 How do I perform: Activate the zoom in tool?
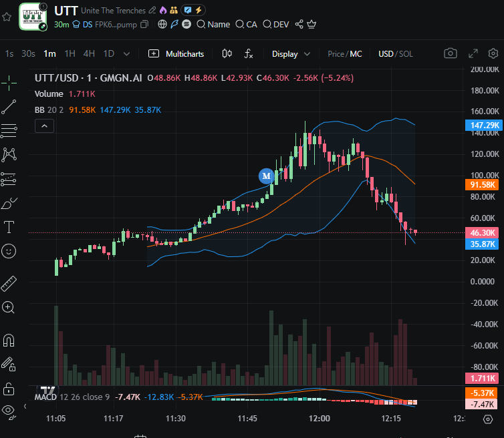coord(9,308)
